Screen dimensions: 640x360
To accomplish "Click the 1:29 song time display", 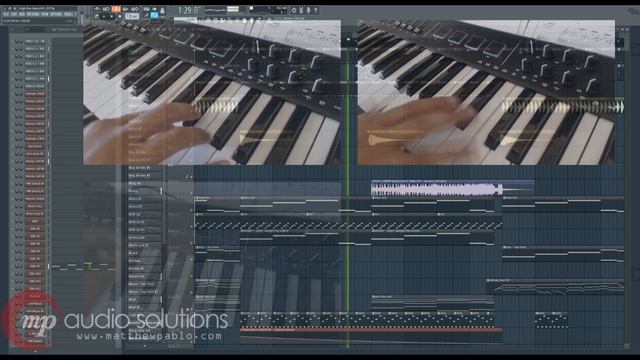I will [x=189, y=10].
